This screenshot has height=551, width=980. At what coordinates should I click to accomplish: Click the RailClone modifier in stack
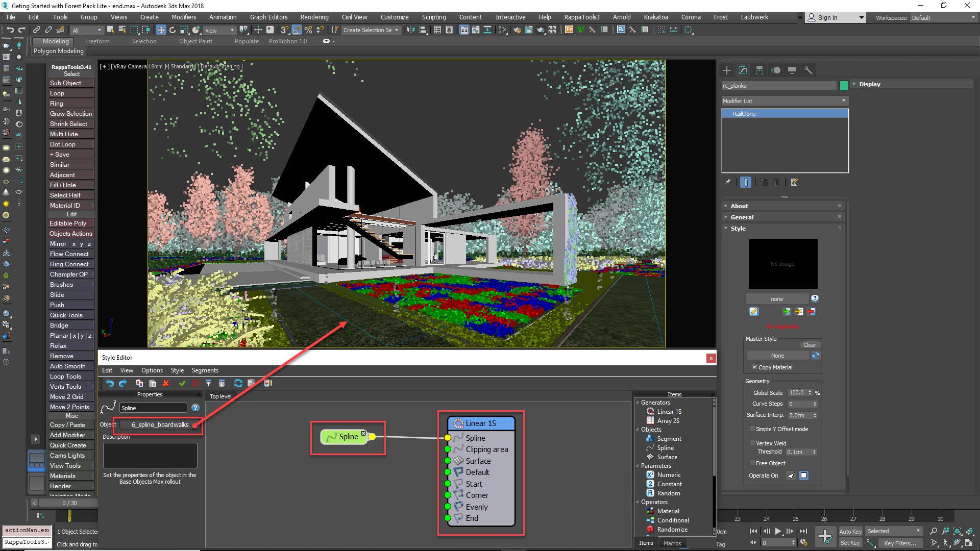(783, 114)
